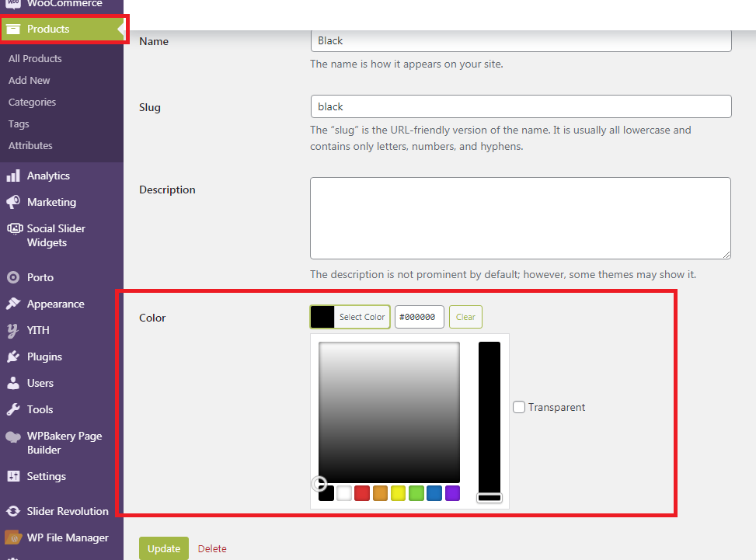Click the Appearance paintbrush icon
756x560 pixels.
point(13,304)
